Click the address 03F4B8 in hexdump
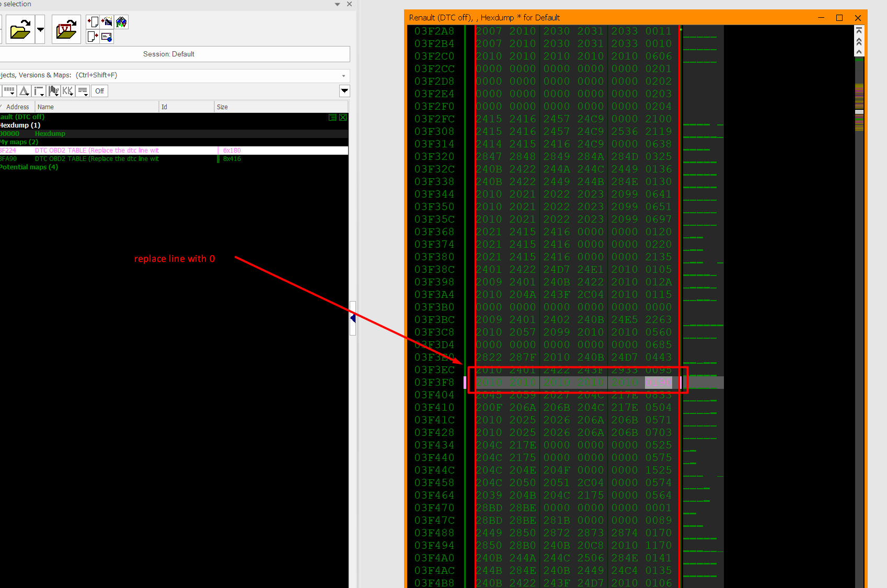887x588 pixels. tap(434, 583)
